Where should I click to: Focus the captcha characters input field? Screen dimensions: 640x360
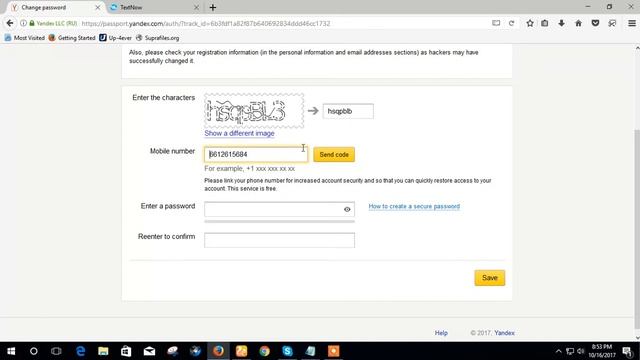tap(348, 111)
